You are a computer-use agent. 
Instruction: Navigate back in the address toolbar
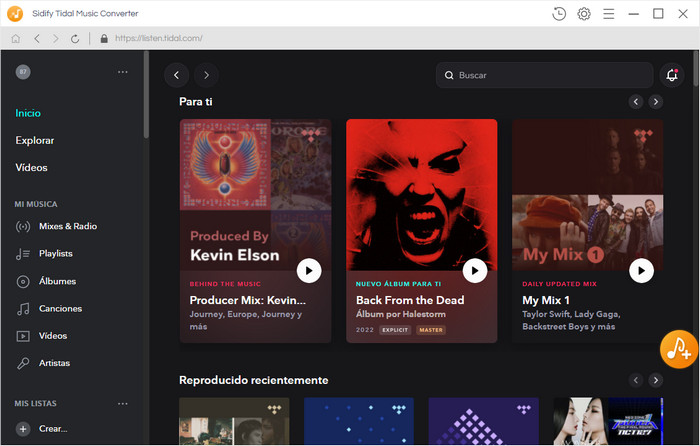coord(37,38)
